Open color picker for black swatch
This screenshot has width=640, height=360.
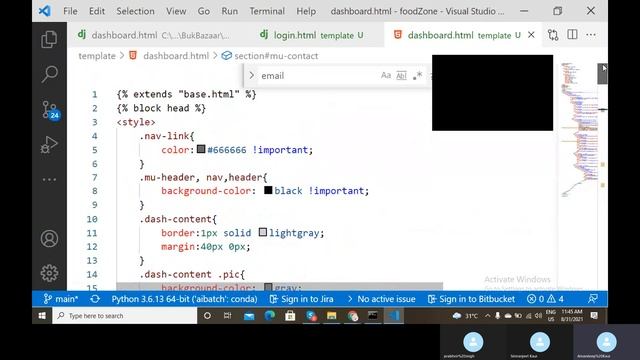(268, 190)
